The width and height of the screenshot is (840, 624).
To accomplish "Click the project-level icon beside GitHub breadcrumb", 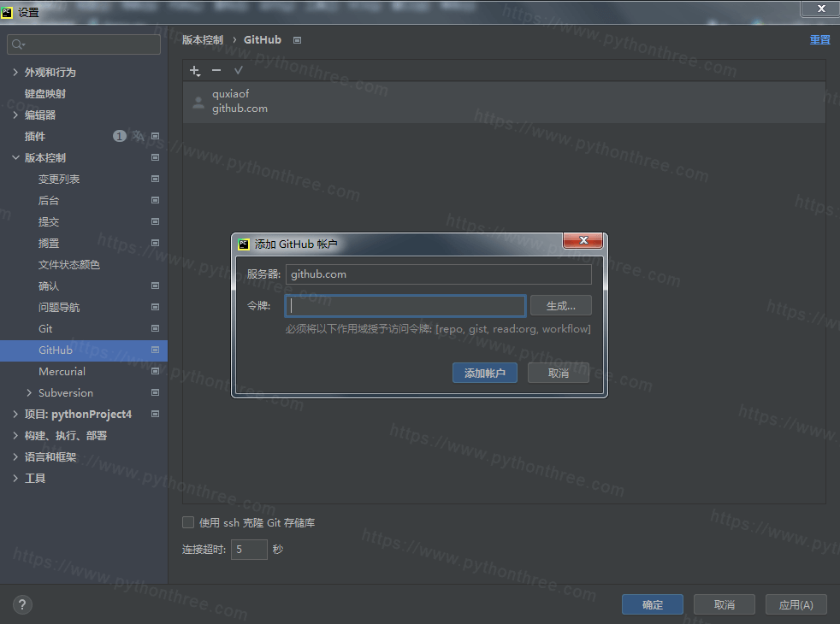I will click(x=298, y=40).
